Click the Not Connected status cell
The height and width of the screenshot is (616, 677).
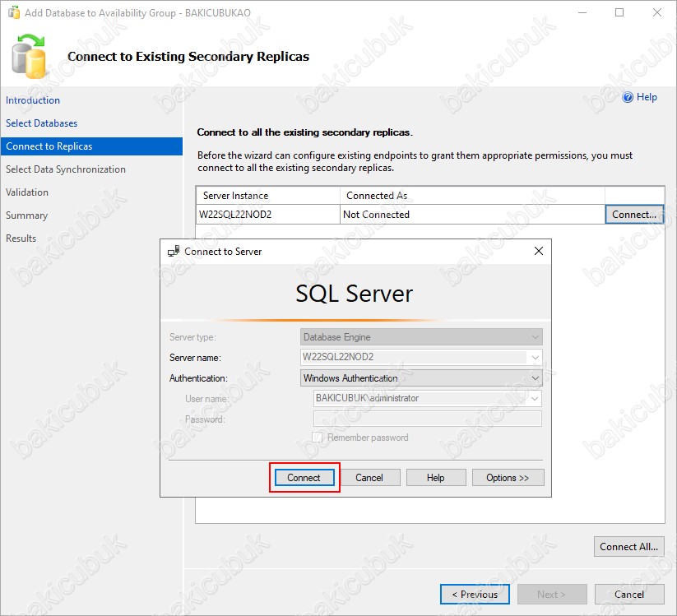(x=472, y=214)
